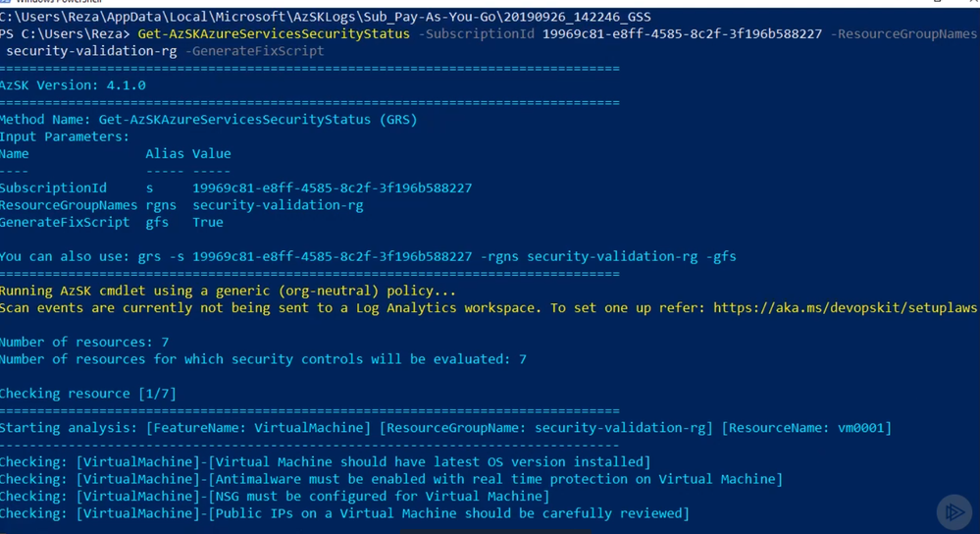Click the aka.ms/devopskit/setuplaws URL
This screenshot has height=534, width=980.
[845, 307]
